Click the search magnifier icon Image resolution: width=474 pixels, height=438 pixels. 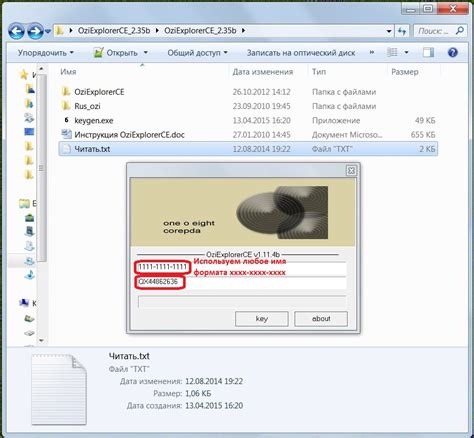click(460, 31)
